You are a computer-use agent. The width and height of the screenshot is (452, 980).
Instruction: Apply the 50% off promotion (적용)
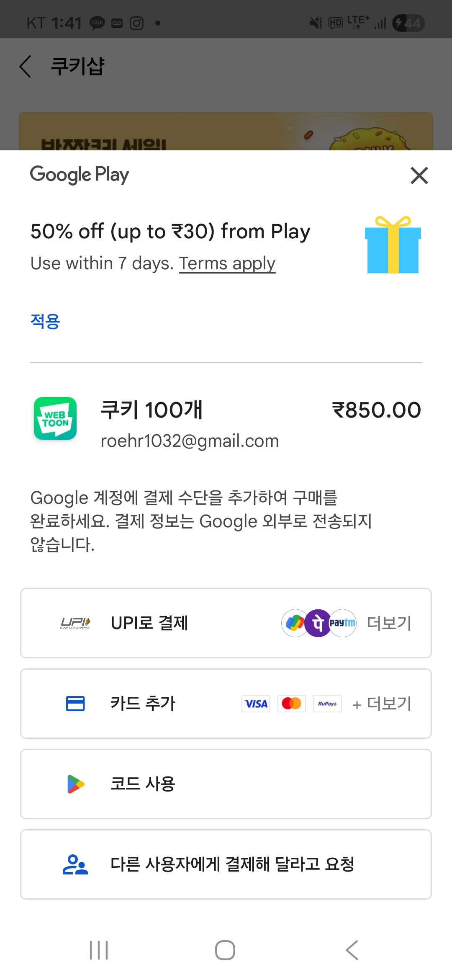tap(45, 321)
